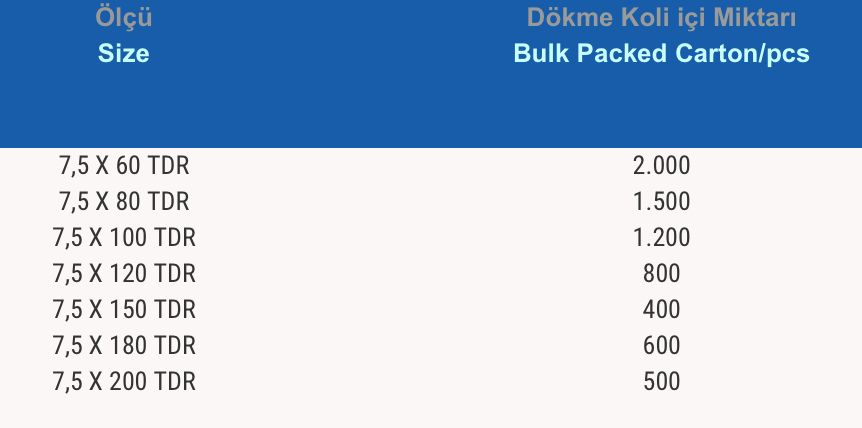Click the empty blue header area under column titles

(400, 110)
